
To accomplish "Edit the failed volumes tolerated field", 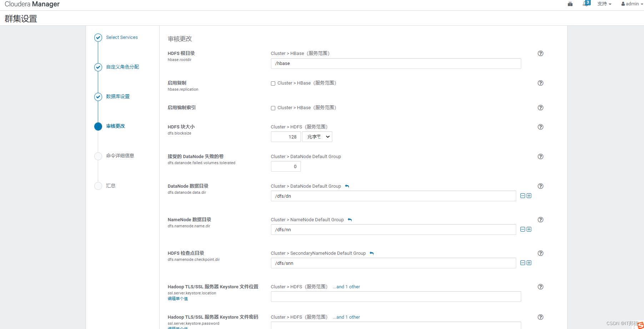I will point(286,166).
